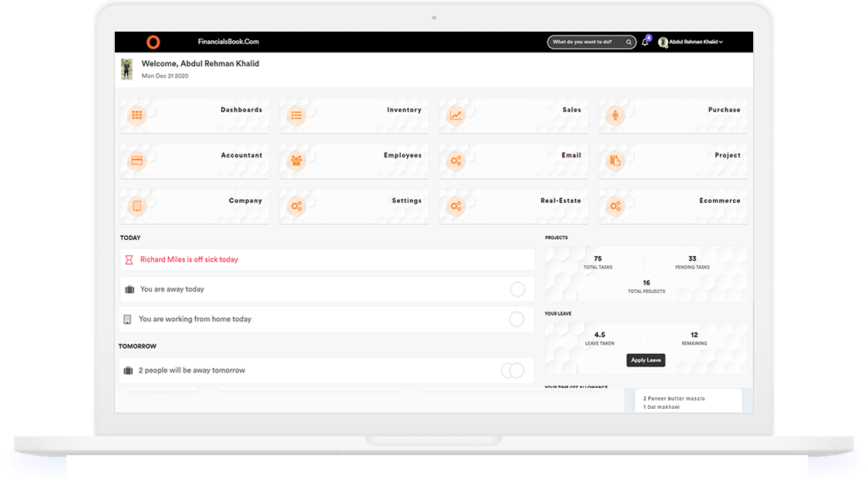Click 2 people will be away tomorrow text
This screenshot has height=486, width=868.
tap(191, 370)
